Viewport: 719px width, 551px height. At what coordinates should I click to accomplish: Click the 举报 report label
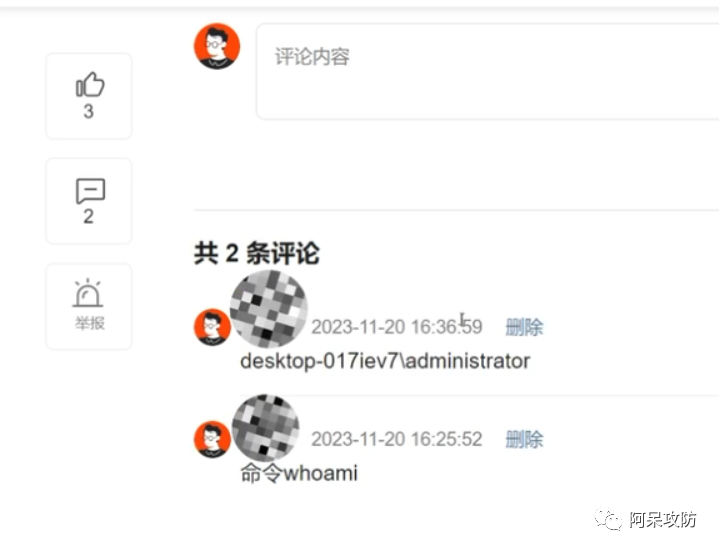(x=90, y=323)
